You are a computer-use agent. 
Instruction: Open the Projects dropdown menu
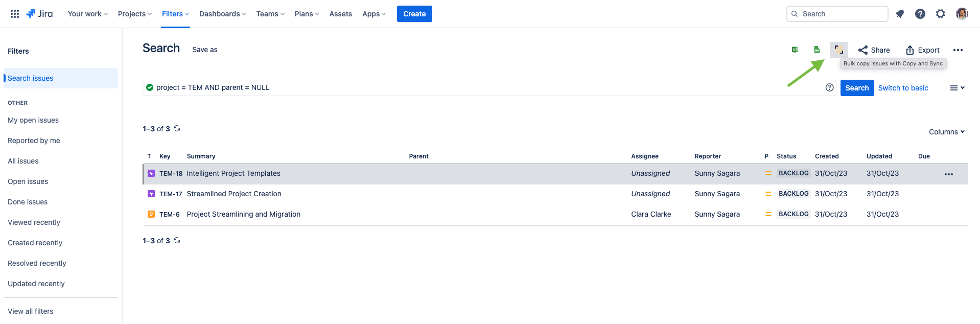coord(134,14)
